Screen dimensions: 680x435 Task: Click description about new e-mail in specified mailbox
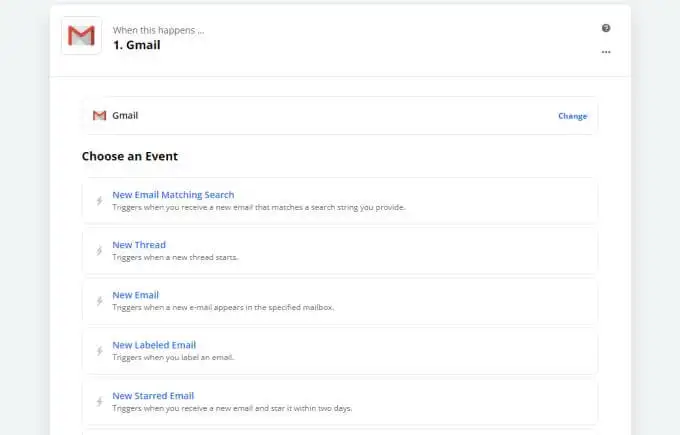pos(223,307)
